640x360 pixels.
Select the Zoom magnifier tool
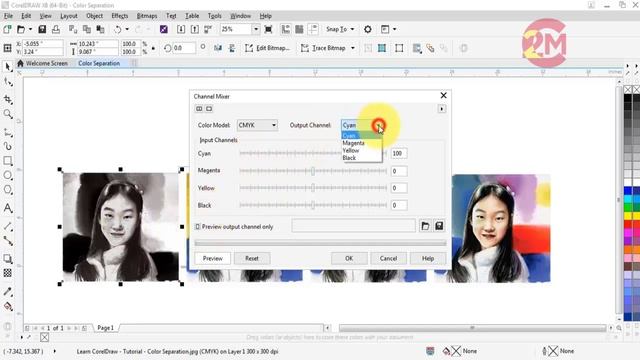pyautogui.click(x=8, y=114)
